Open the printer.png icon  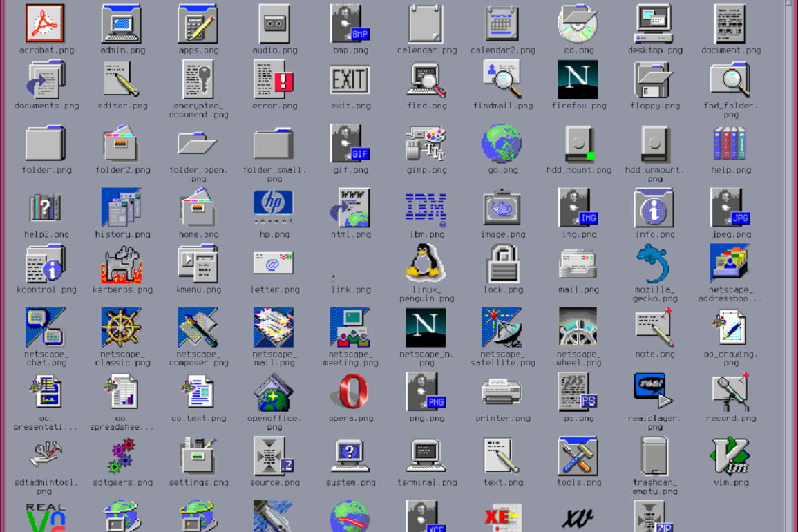coord(502,392)
